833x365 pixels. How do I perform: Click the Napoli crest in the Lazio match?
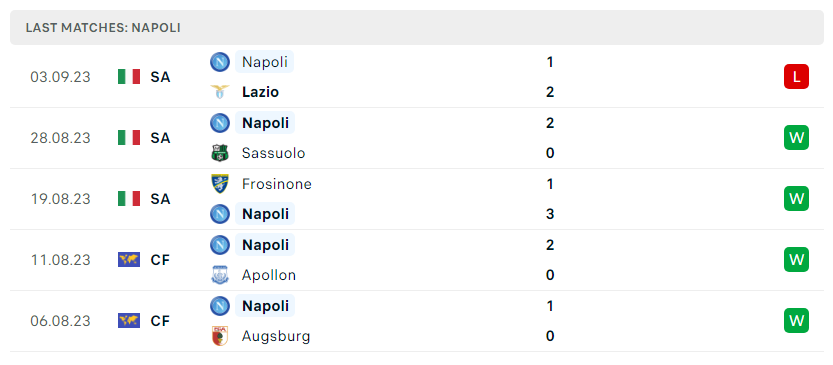(219, 62)
